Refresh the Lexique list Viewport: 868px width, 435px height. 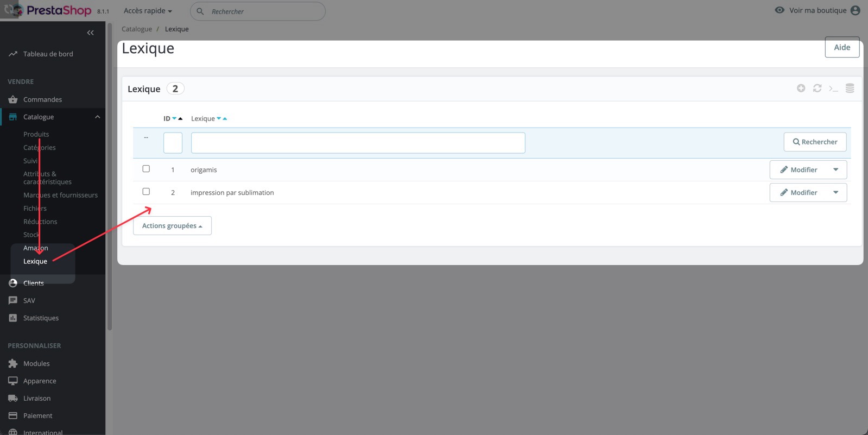point(817,88)
